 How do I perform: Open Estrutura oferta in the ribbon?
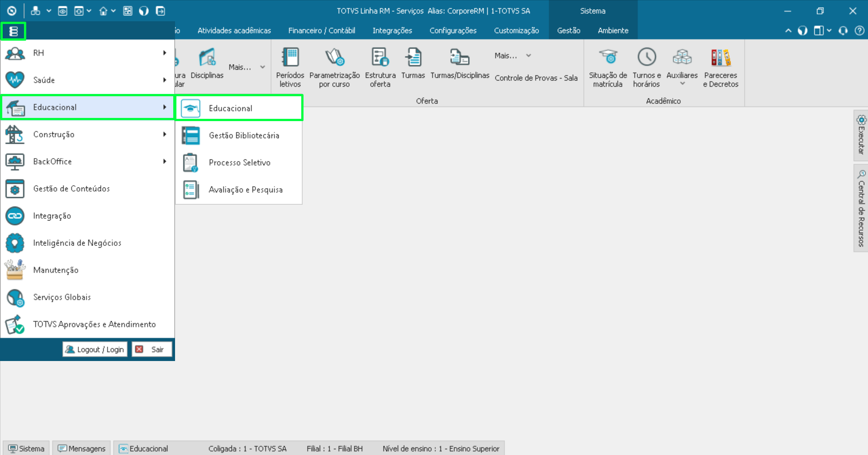[x=380, y=67]
